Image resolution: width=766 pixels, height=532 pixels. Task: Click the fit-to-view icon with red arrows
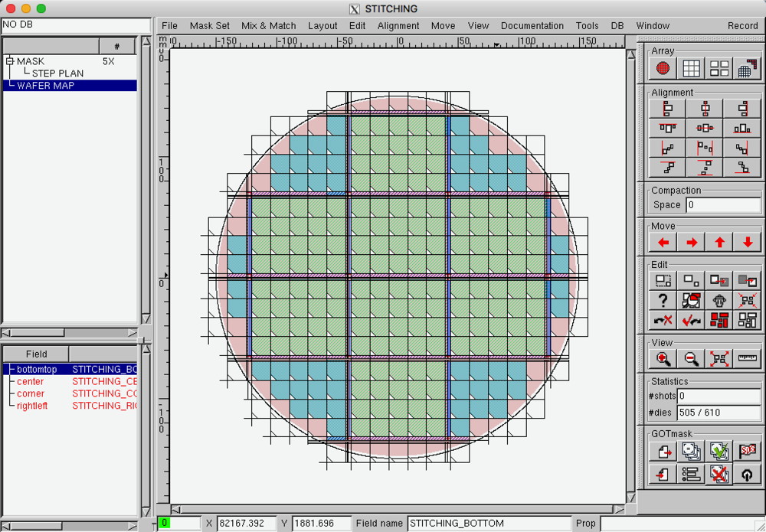[x=719, y=358]
